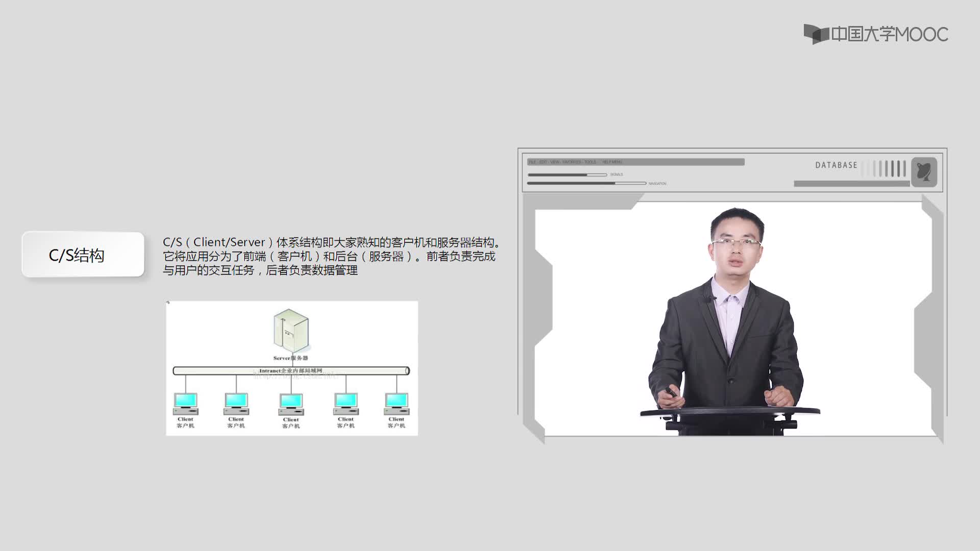Open the FAVORITES menu in the frame header

[x=572, y=162]
